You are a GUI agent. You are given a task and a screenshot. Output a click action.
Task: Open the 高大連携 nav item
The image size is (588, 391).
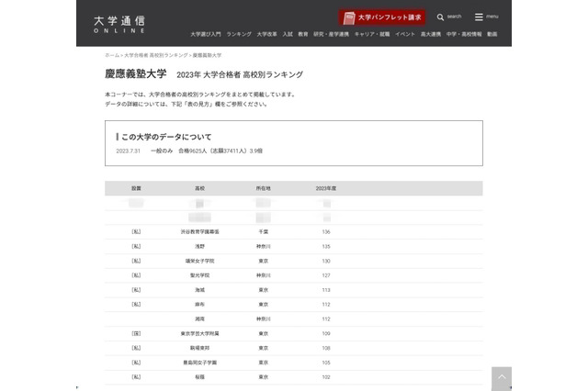pyautogui.click(x=431, y=34)
